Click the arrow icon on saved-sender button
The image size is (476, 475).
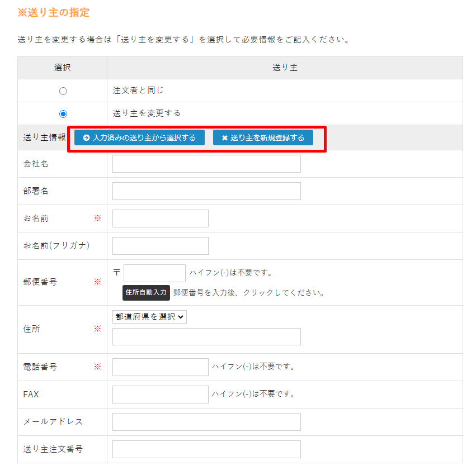[x=86, y=137]
